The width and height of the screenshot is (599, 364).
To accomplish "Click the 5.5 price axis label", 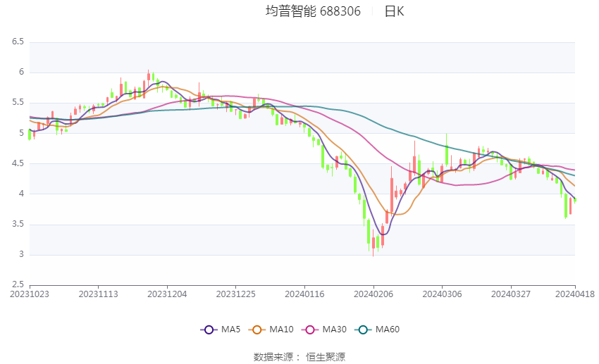I will point(18,102).
